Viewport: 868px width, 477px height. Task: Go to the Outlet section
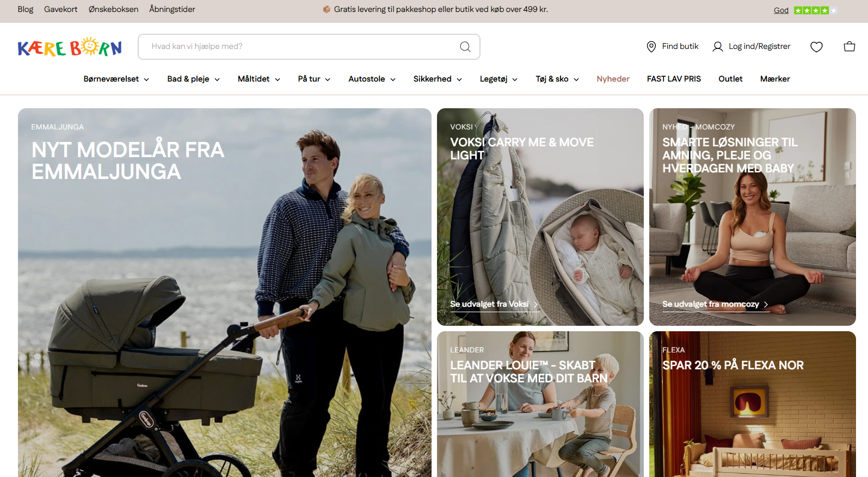coord(730,79)
